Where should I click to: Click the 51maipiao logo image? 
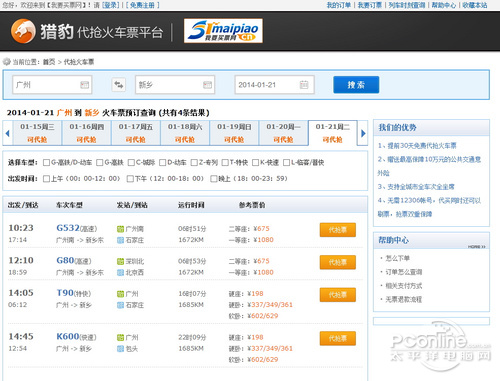pyautogui.click(x=223, y=31)
